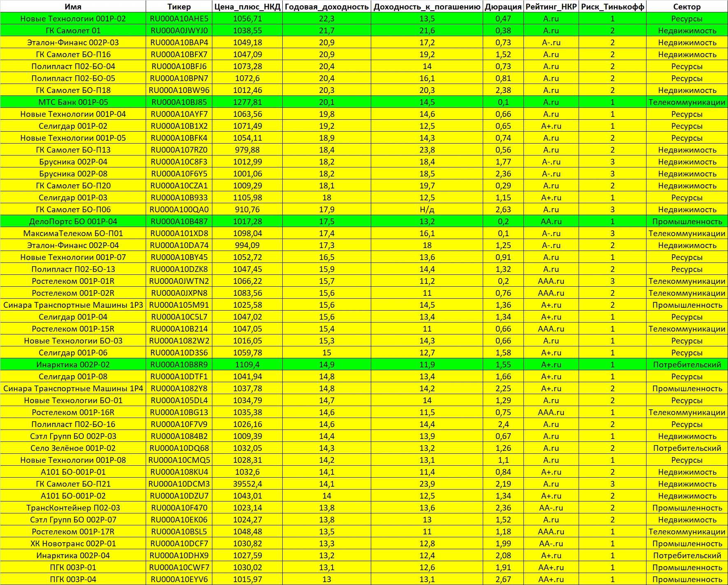Click price cell '1054,11'
Viewport: 728px width, 585px height.
tap(247, 138)
